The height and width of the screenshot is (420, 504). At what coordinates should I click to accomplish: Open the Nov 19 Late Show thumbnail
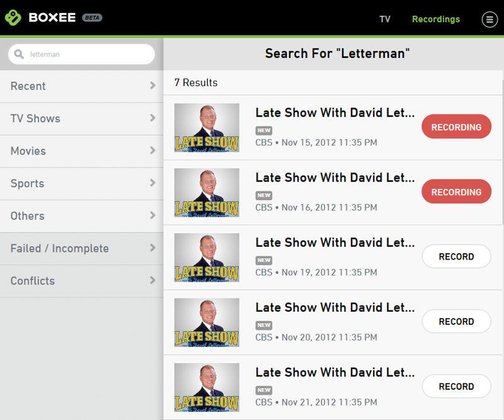pos(207,258)
